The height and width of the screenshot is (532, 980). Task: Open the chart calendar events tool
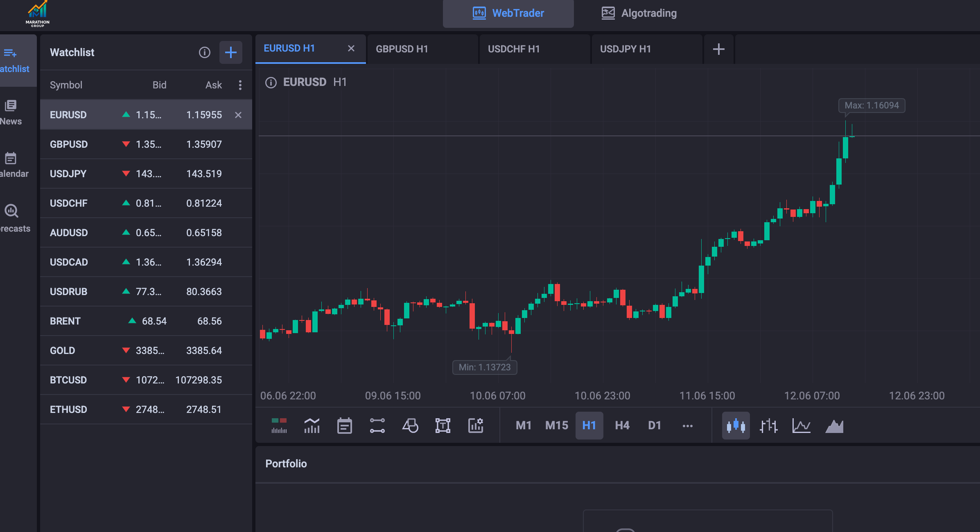pos(345,426)
